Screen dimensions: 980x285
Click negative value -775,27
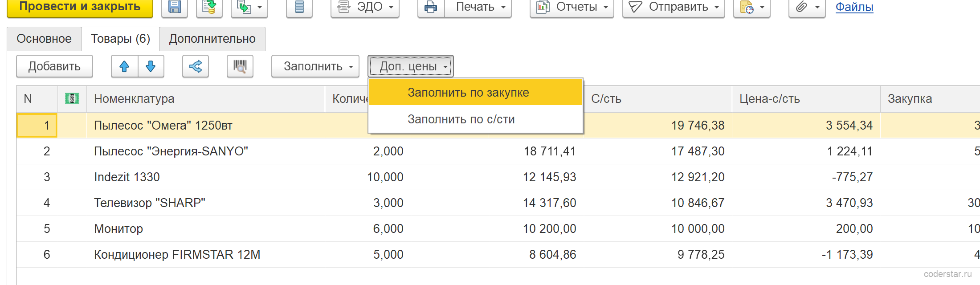click(x=852, y=177)
